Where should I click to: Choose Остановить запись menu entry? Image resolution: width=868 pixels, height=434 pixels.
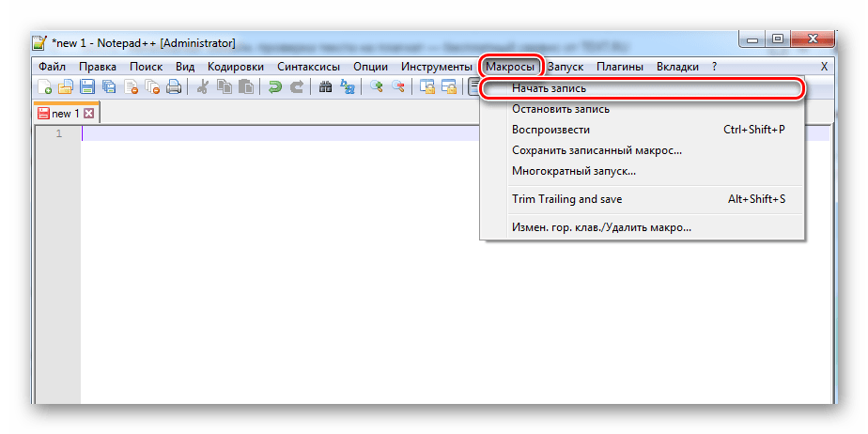tap(643, 109)
